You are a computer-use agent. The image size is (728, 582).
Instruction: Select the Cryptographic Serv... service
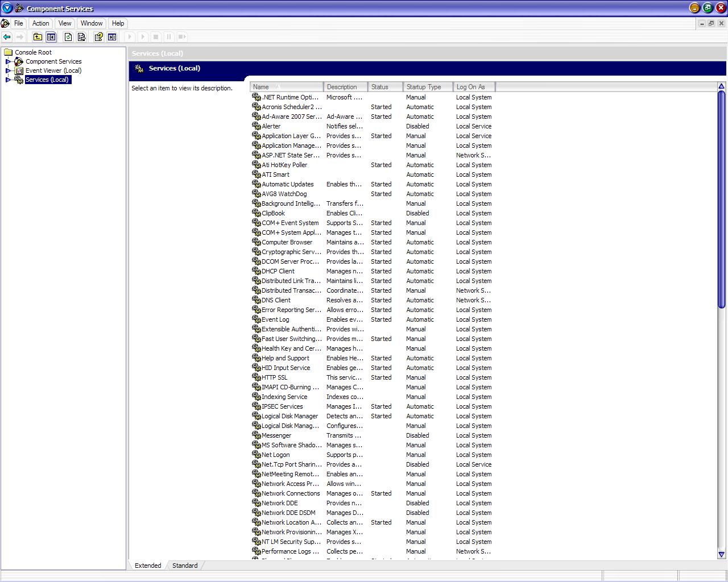[x=372, y=252]
